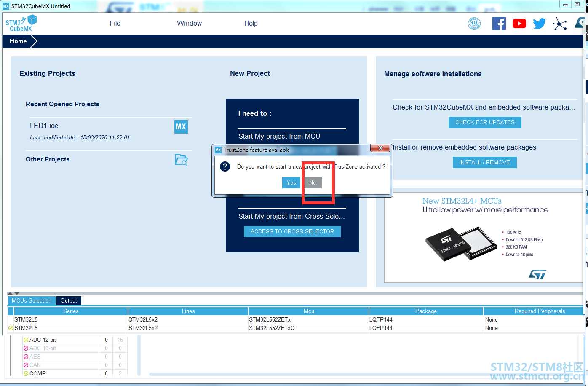Open the File menu

click(115, 24)
